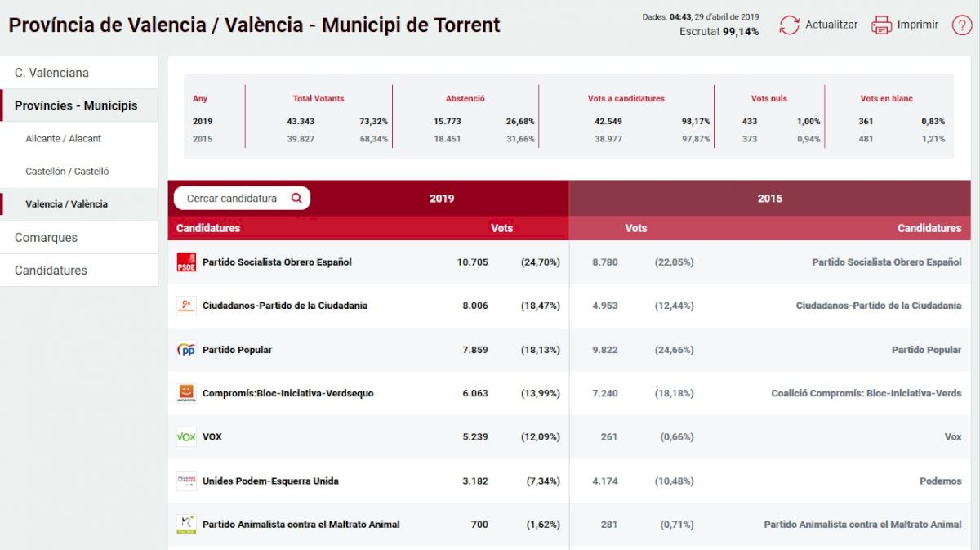The height and width of the screenshot is (550, 980).
Task: Select Castellón / Castelló province
Action: pyautogui.click(x=67, y=172)
